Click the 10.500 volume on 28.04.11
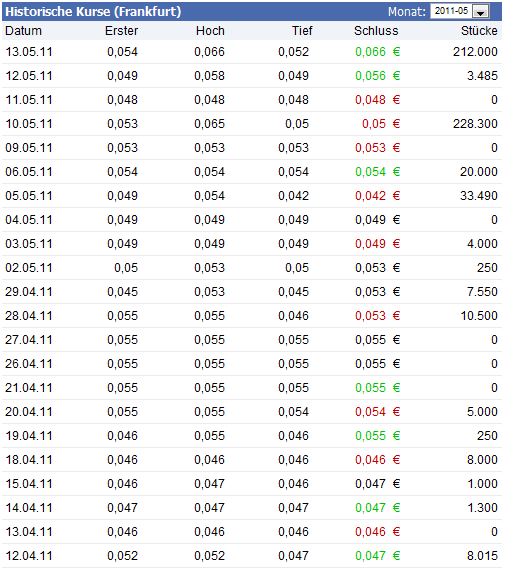Viewport: 506px width, 569px height. [479, 316]
